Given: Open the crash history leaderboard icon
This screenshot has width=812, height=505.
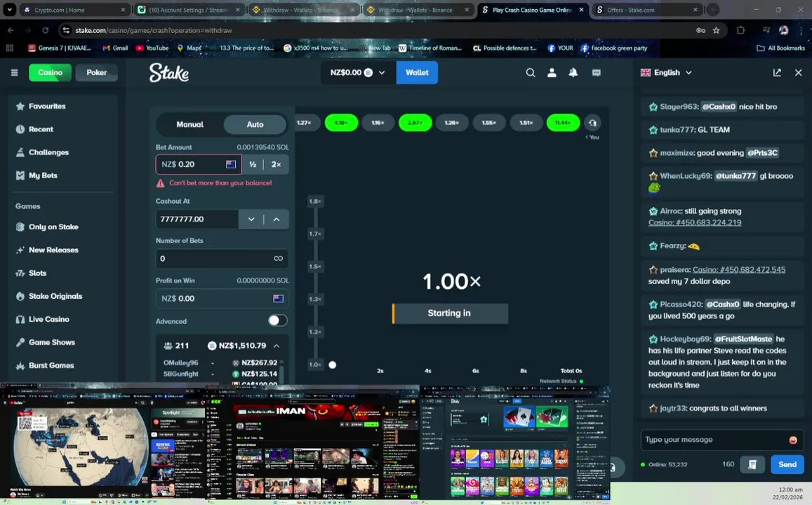Looking at the screenshot, I should tap(592, 123).
